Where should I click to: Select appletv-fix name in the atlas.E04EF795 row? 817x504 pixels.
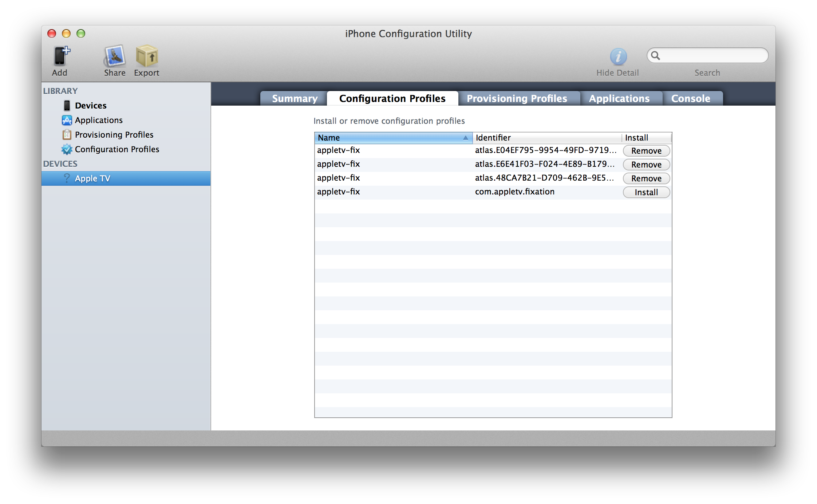(x=338, y=150)
